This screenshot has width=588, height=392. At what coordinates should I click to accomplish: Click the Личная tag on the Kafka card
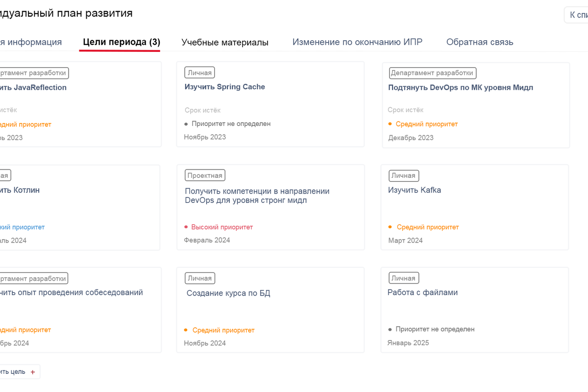coord(403,175)
